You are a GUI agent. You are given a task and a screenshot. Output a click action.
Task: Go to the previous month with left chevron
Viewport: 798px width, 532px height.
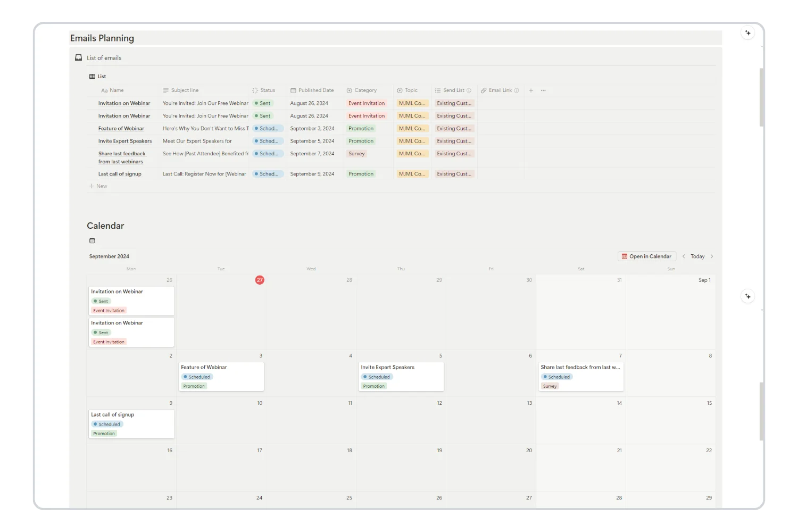(684, 256)
